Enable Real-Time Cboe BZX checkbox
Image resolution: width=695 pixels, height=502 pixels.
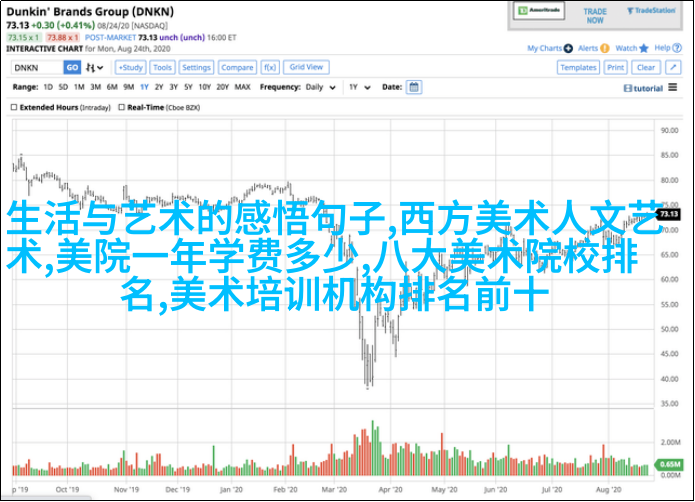(121, 107)
